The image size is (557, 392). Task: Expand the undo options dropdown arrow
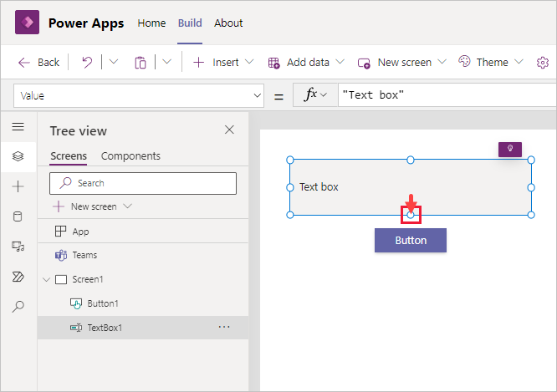114,62
